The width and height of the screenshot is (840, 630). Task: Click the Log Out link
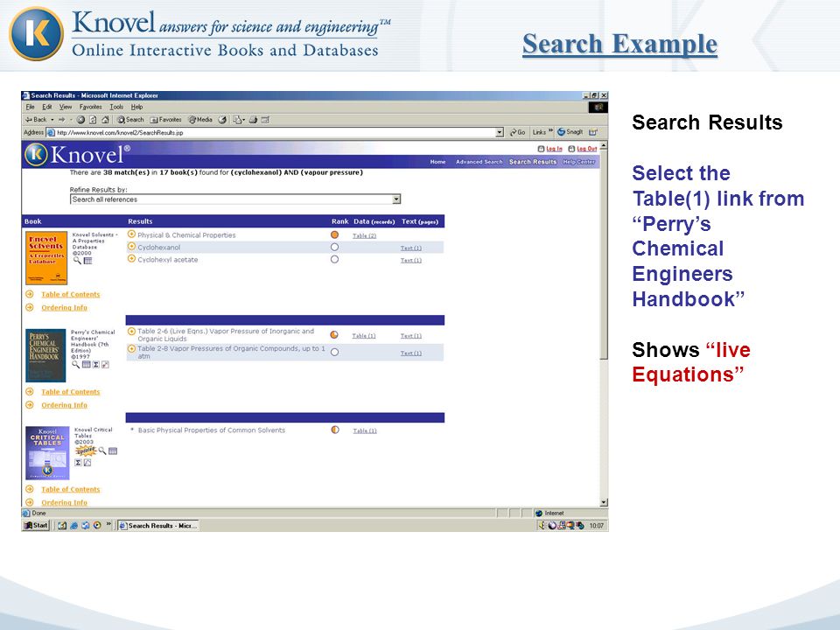pyautogui.click(x=586, y=149)
